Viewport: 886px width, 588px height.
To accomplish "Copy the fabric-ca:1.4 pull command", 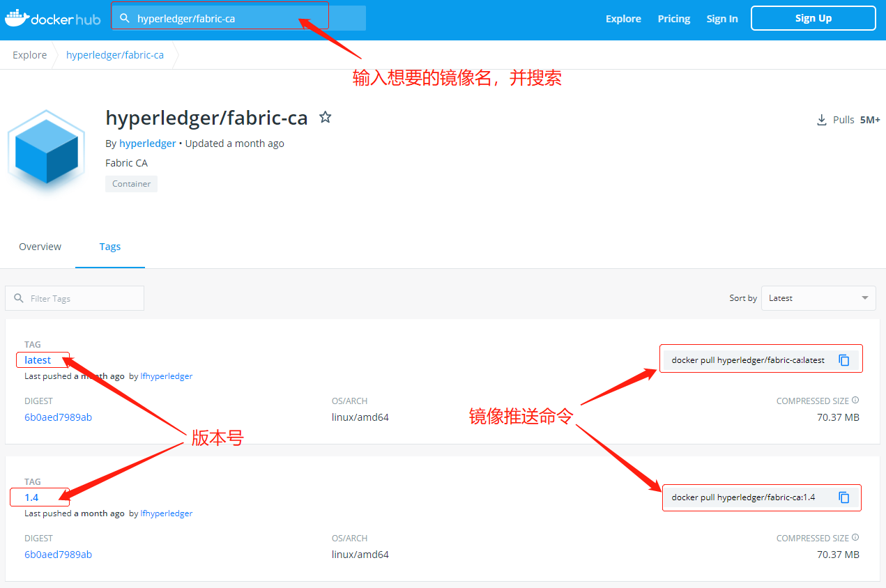I will point(844,497).
